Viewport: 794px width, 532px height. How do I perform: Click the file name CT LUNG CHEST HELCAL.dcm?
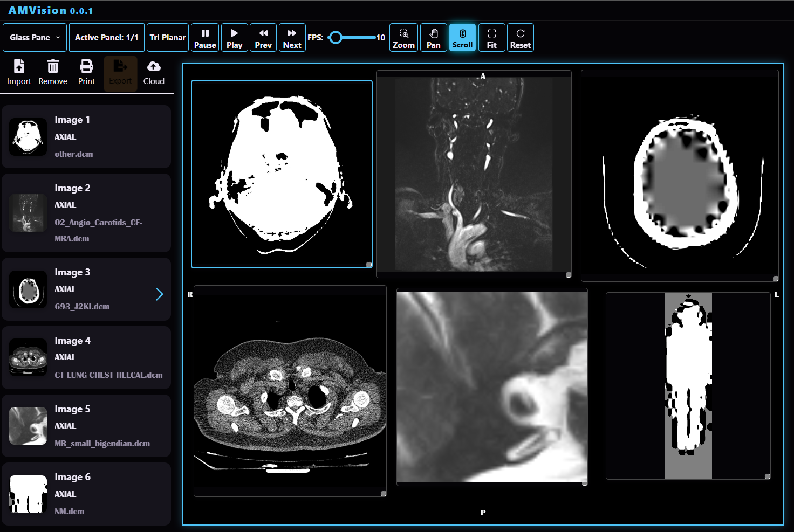(x=108, y=375)
